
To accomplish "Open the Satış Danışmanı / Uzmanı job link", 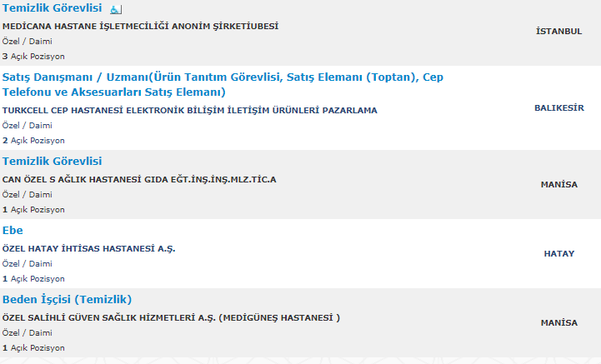I will click(223, 85).
